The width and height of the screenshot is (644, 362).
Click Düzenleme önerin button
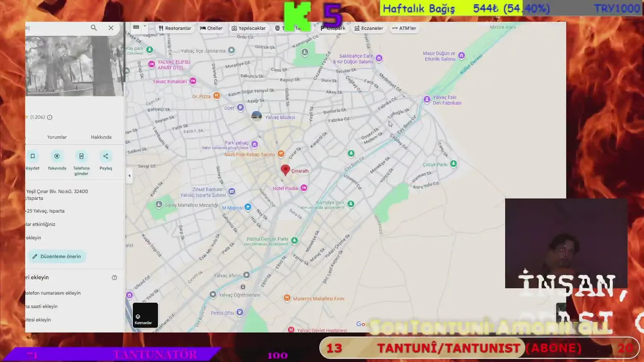coord(56,256)
